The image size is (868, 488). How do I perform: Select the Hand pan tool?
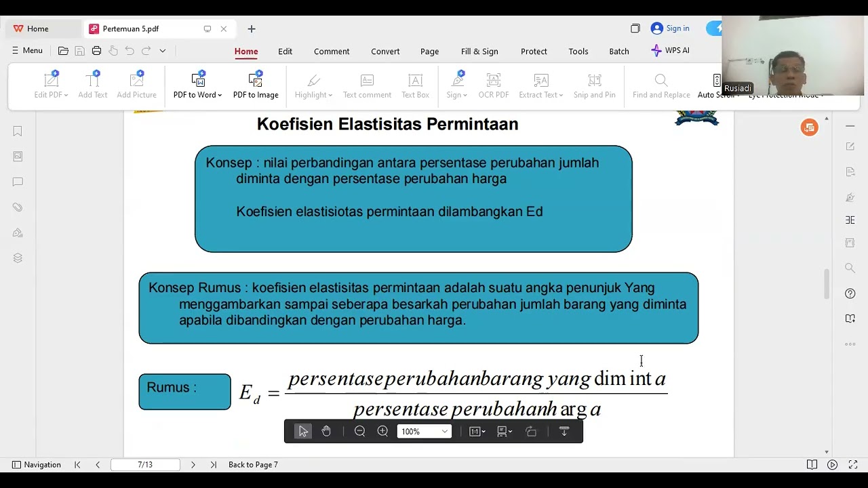(326, 431)
